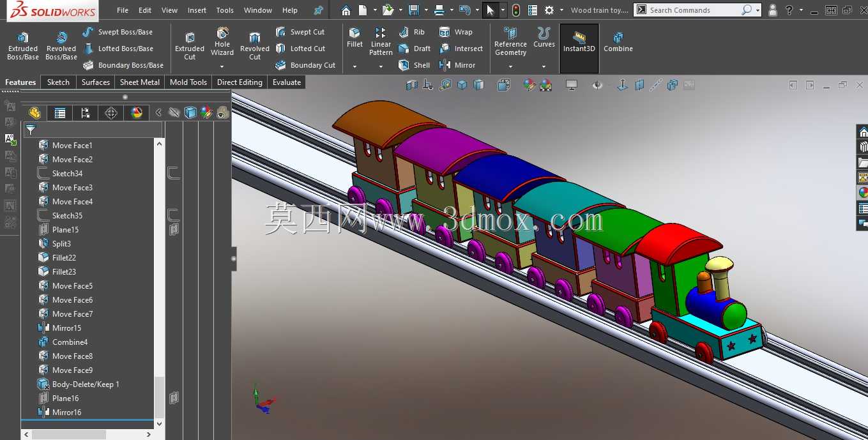Expand the Curves dropdown arrow

[x=544, y=66]
